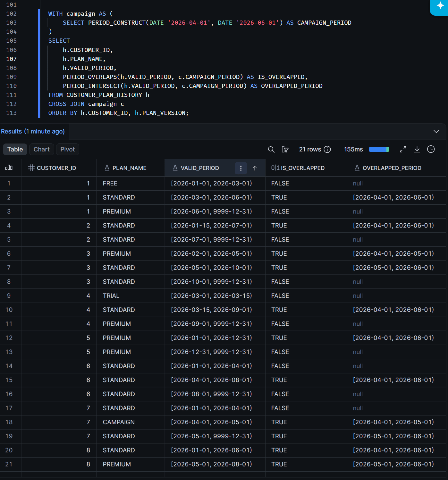Click the column stats chart icon

(9, 168)
